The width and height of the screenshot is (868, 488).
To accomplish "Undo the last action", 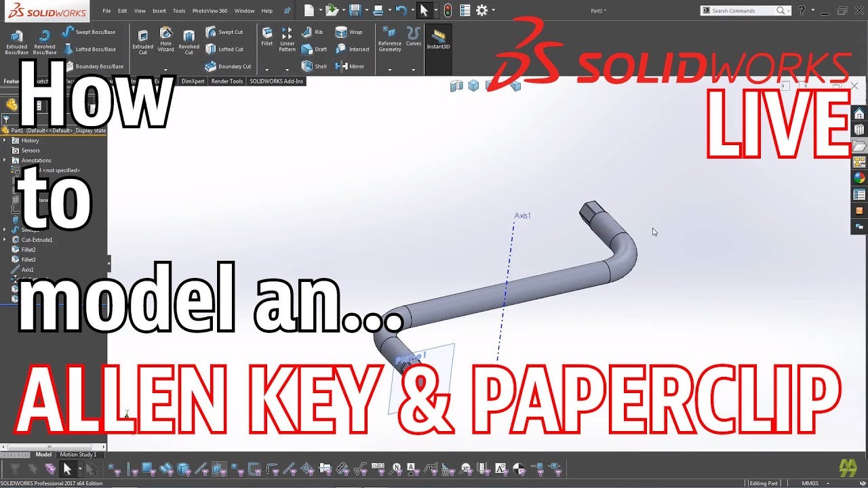I will tap(401, 10).
